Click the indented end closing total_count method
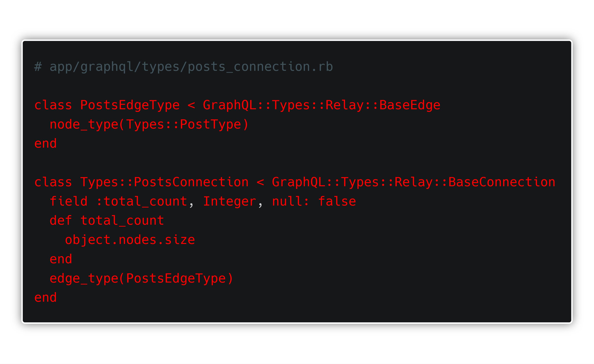 click(61, 259)
